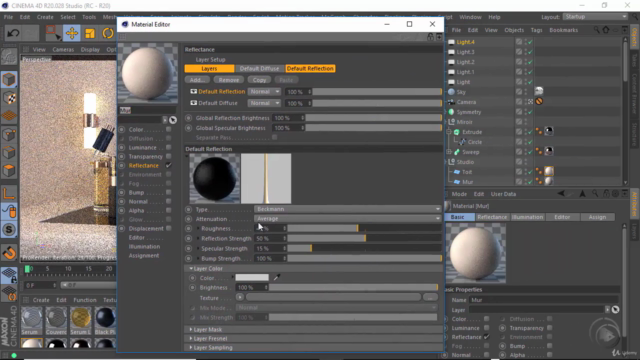Select the Live Selection tool
The height and width of the screenshot is (360, 640).
(x=53, y=33)
